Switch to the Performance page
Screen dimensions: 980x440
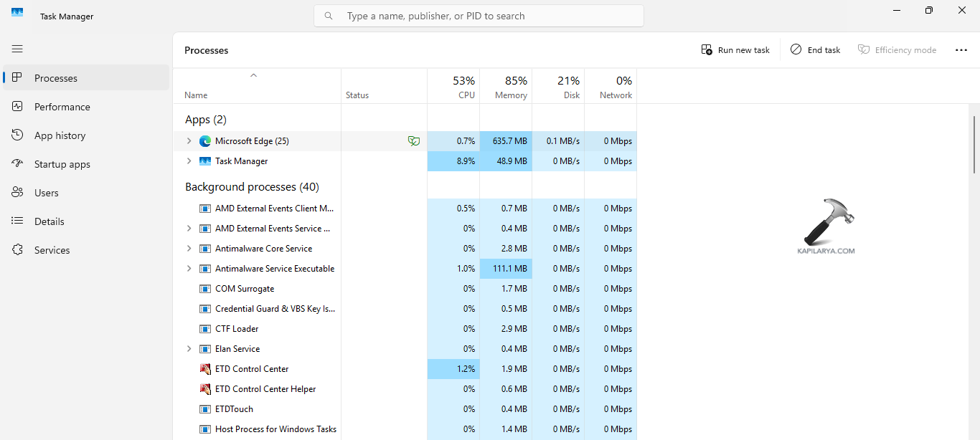coord(62,107)
